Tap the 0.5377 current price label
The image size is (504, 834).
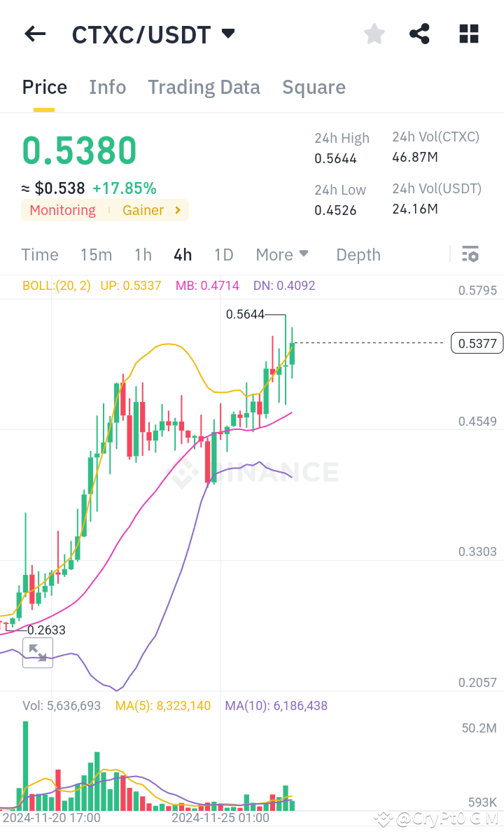[477, 343]
